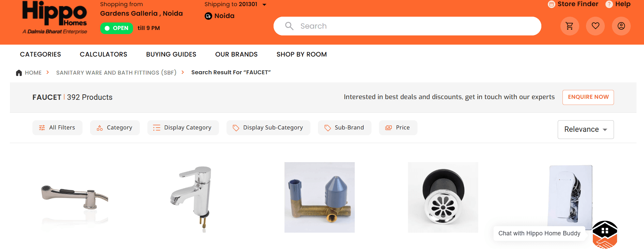Open the account profile icon
Viewport: 644px width, 249px height.
[x=621, y=26]
